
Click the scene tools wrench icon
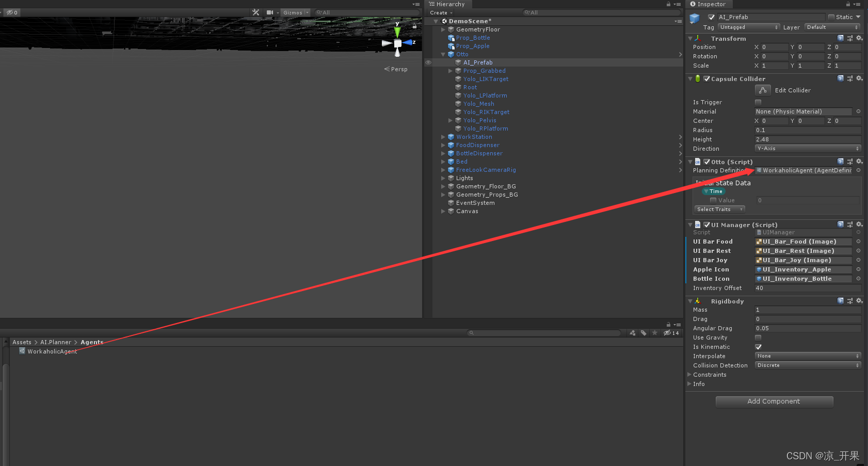(x=256, y=12)
